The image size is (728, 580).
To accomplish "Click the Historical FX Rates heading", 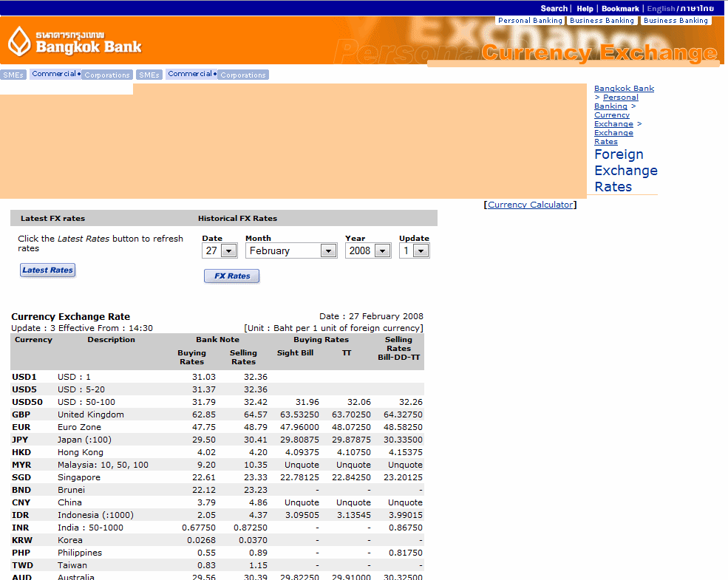I will click(237, 219).
